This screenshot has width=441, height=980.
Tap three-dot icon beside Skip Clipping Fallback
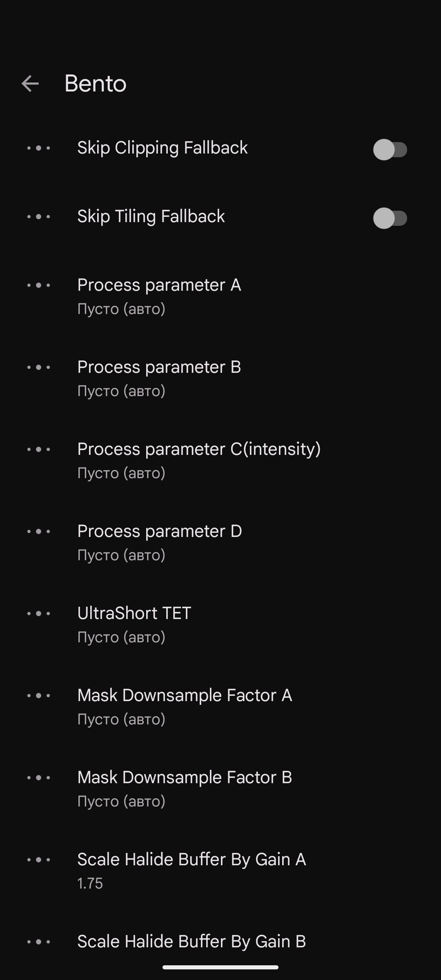[39, 148]
